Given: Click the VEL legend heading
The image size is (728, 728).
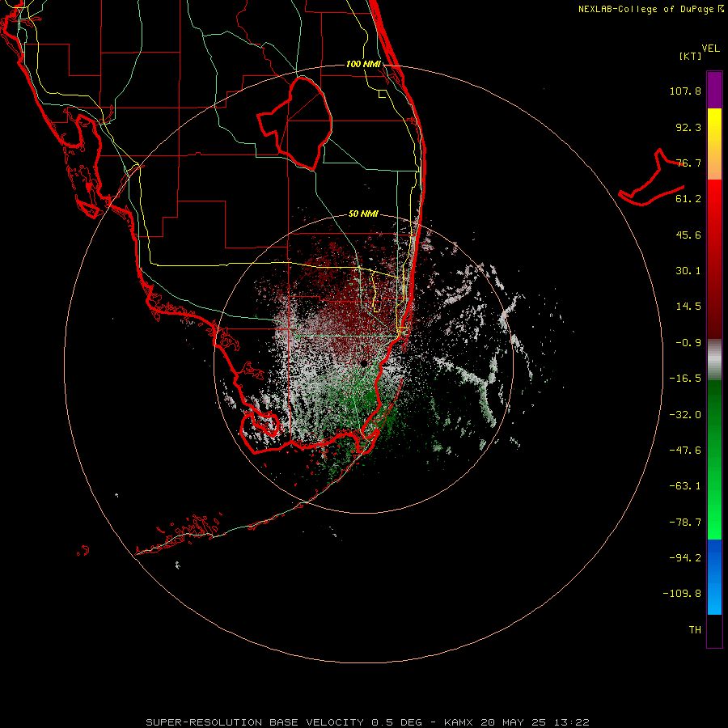Looking at the screenshot, I should coord(711,49).
